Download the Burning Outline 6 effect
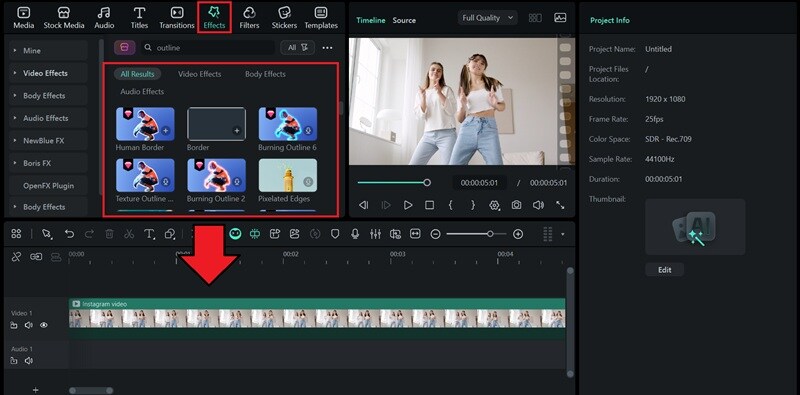800x395 pixels. tap(308, 131)
